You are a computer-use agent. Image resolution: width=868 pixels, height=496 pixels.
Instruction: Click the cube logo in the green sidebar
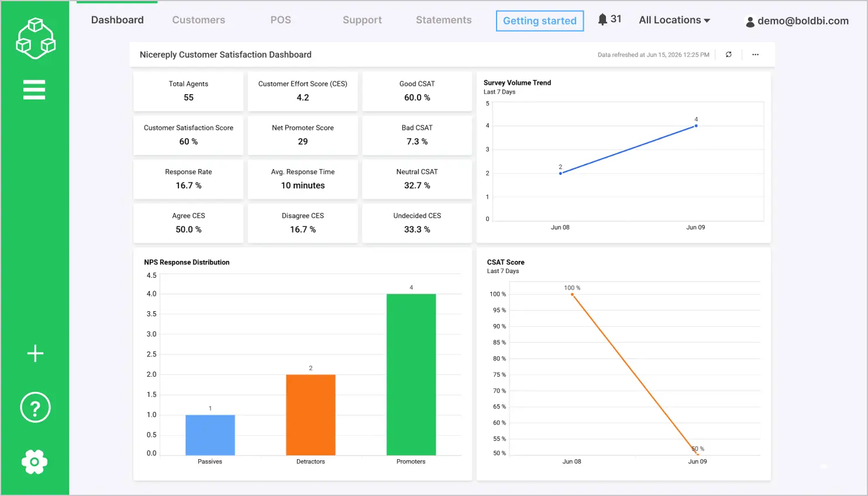pos(35,39)
